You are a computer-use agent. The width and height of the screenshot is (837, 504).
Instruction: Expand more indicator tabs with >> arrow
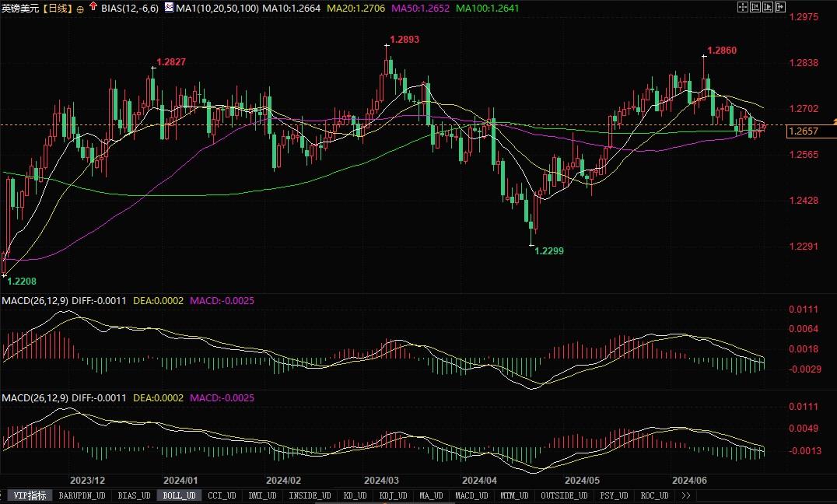pos(686,495)
